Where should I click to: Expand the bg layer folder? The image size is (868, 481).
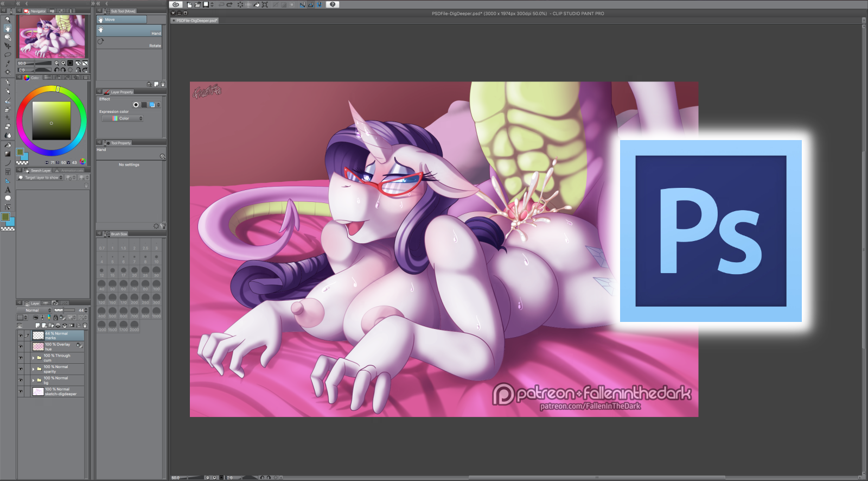click(x=33, y=380)
